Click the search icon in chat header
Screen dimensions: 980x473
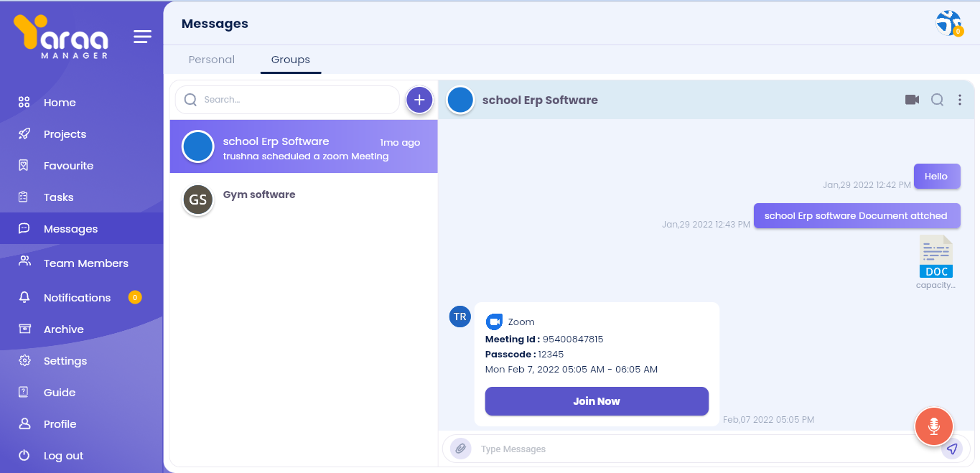[x=937, y=100]
